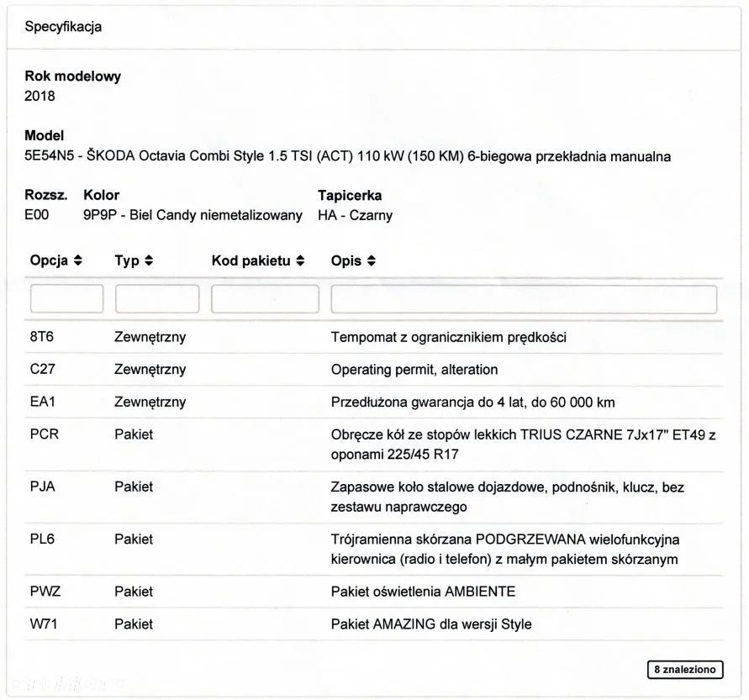This screenshot has height=700, width=749.
Task: Select option code W71
Action: point(44,624)
